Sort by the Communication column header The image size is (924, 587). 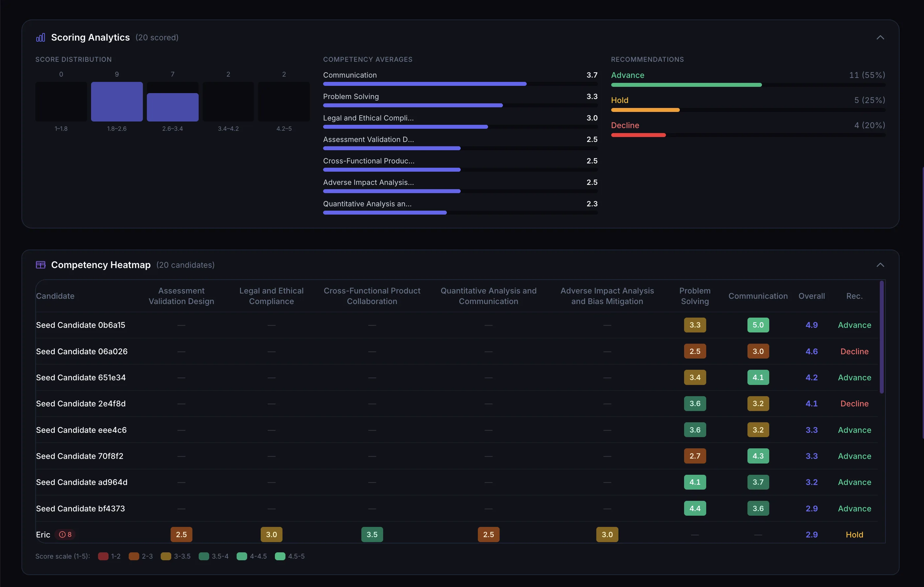click(758, 296)
